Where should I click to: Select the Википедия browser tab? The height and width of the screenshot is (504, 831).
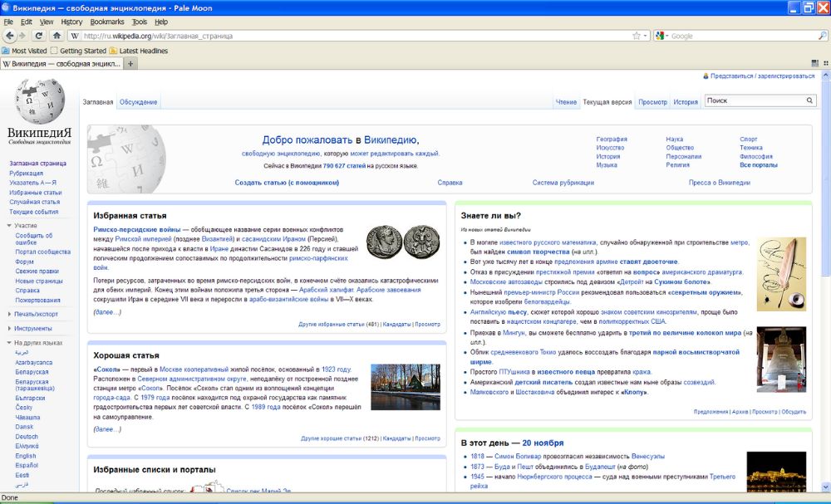pyautogui.click(x=62, y=64)
